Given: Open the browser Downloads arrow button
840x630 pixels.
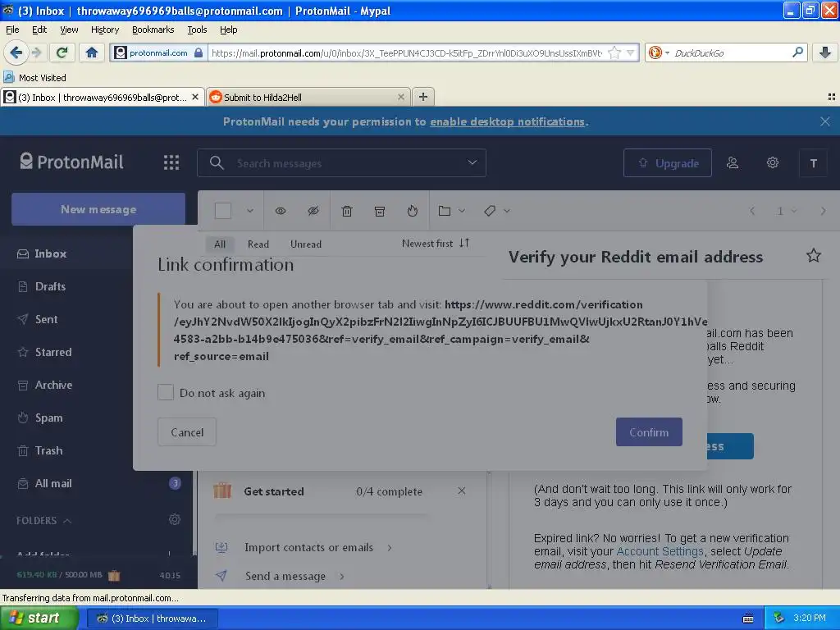Looking at the screenshot, I should click(824, 52).
